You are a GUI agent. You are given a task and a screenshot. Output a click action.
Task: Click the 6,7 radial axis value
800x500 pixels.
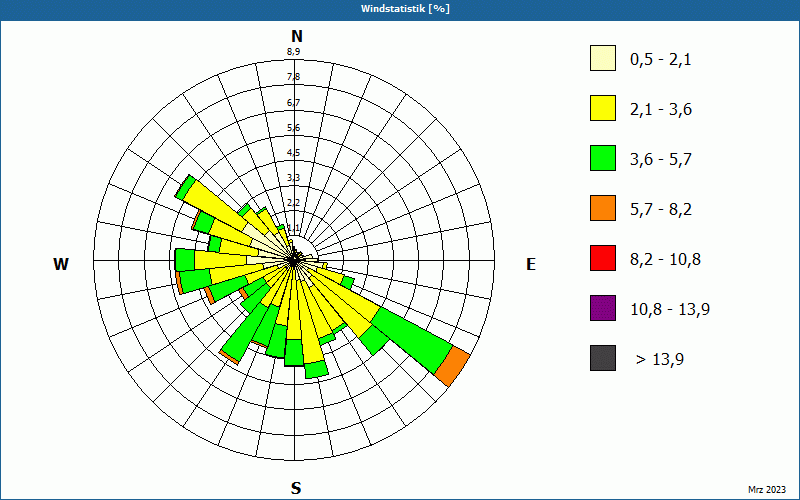(293, 103)
